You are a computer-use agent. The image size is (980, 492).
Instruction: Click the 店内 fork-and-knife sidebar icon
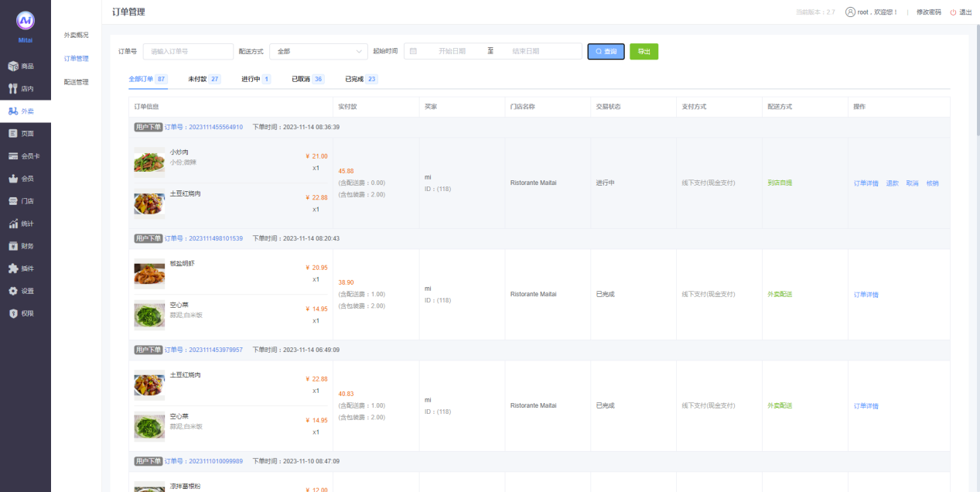(13, 89)
